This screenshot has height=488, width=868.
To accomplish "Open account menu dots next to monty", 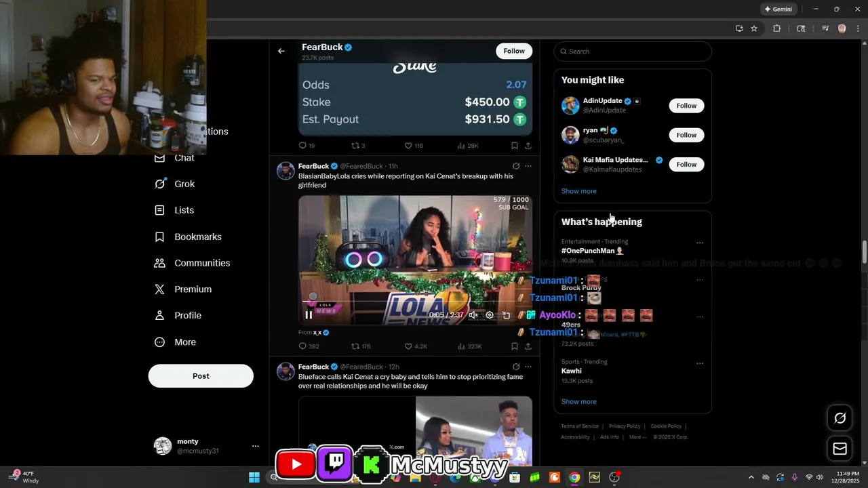I will 255,446.
